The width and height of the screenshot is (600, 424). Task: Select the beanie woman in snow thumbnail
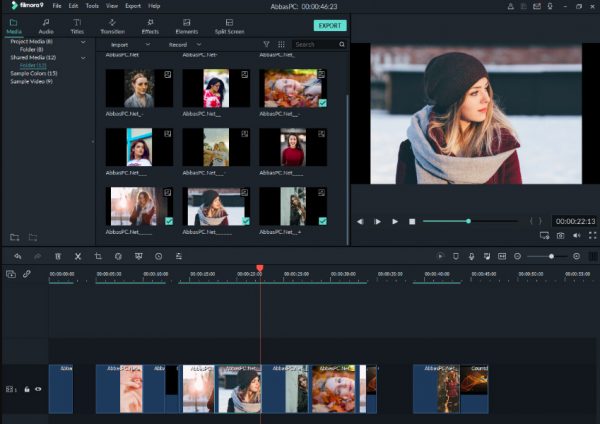216,206
